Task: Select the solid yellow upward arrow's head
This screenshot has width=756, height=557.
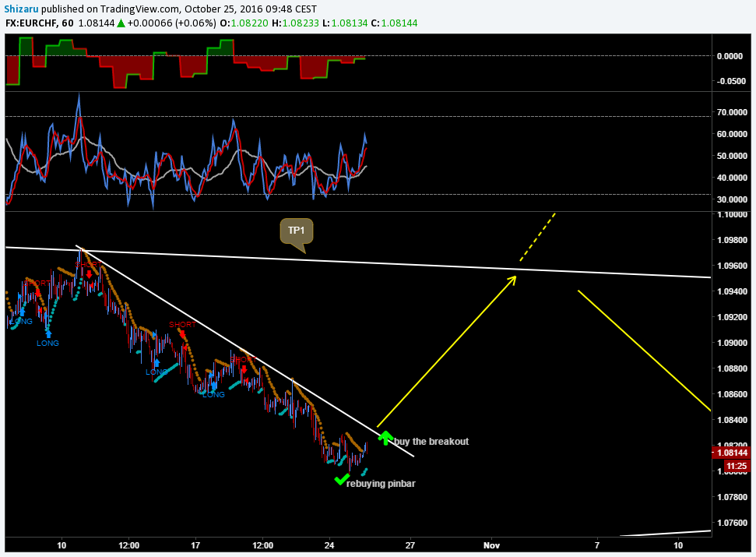Action: point(511,280)
